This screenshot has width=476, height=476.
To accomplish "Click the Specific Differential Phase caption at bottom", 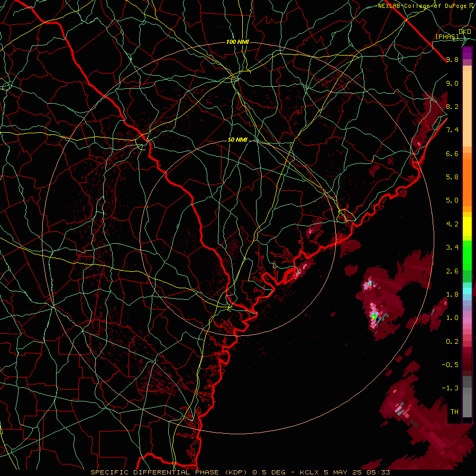I will pos(240,472).
